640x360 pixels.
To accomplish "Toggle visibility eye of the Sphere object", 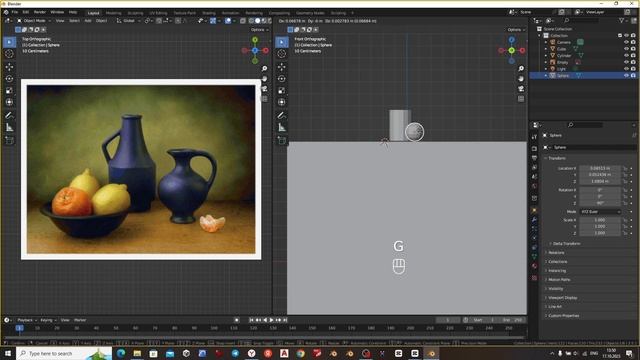I will click(626, 76).
